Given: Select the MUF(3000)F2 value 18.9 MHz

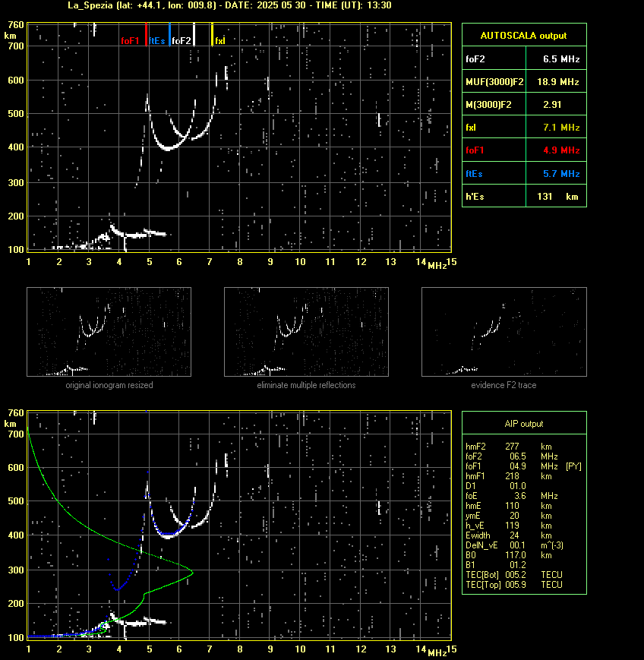Looking at the screenshot, I should point(557,82).
